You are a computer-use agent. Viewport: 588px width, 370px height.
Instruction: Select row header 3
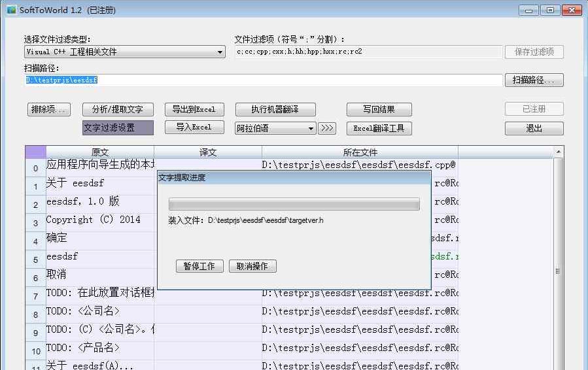[35, 223]
